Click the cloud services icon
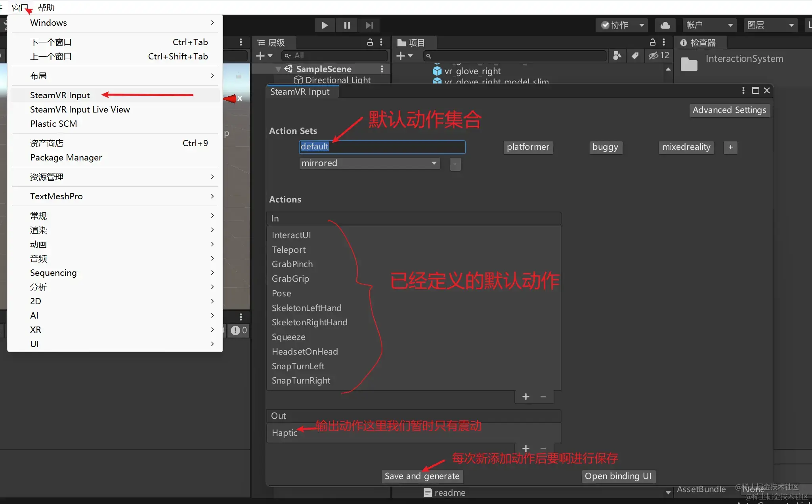 click(665, 25)
